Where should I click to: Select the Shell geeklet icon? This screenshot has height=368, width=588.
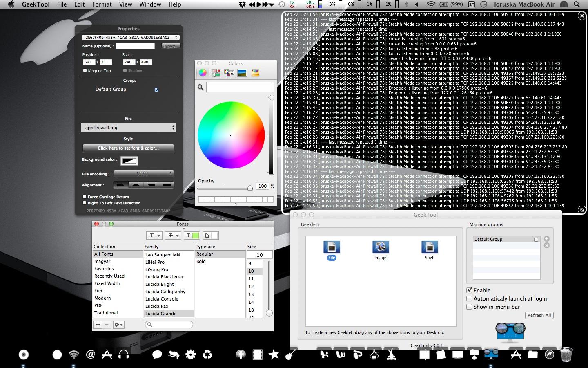[430, 247]
